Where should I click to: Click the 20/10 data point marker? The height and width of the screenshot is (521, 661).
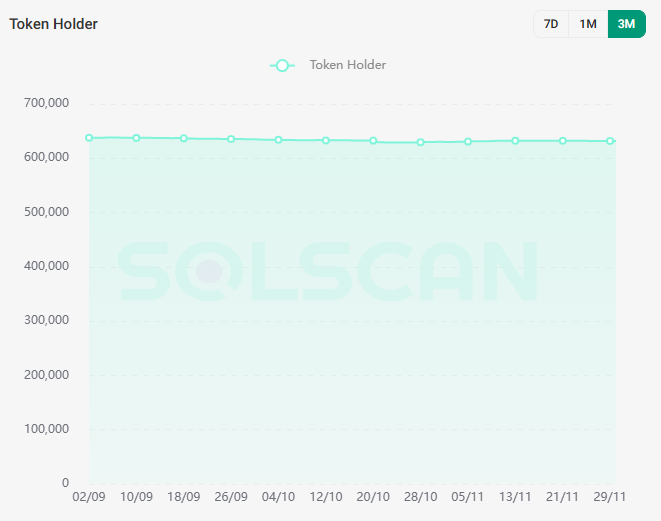(x=373, y=141)
